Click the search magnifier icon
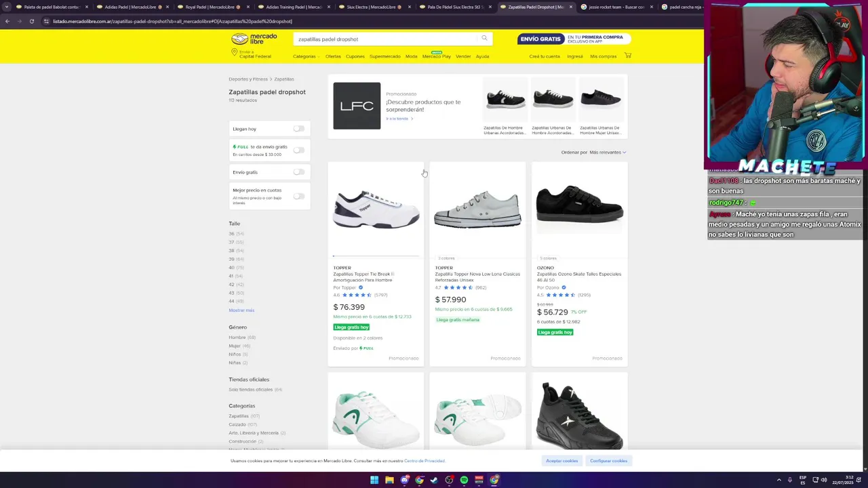 pyautogui.click(x=484, y=39)
